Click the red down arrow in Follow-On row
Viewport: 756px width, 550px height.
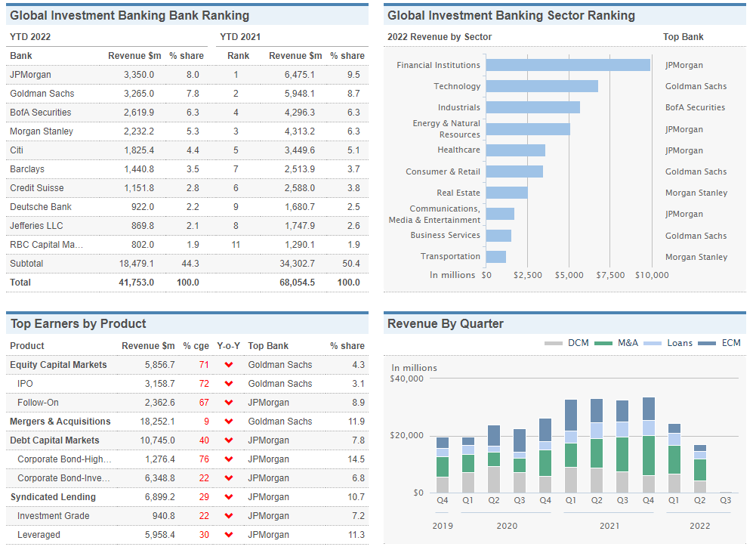(x=229, y=403)
